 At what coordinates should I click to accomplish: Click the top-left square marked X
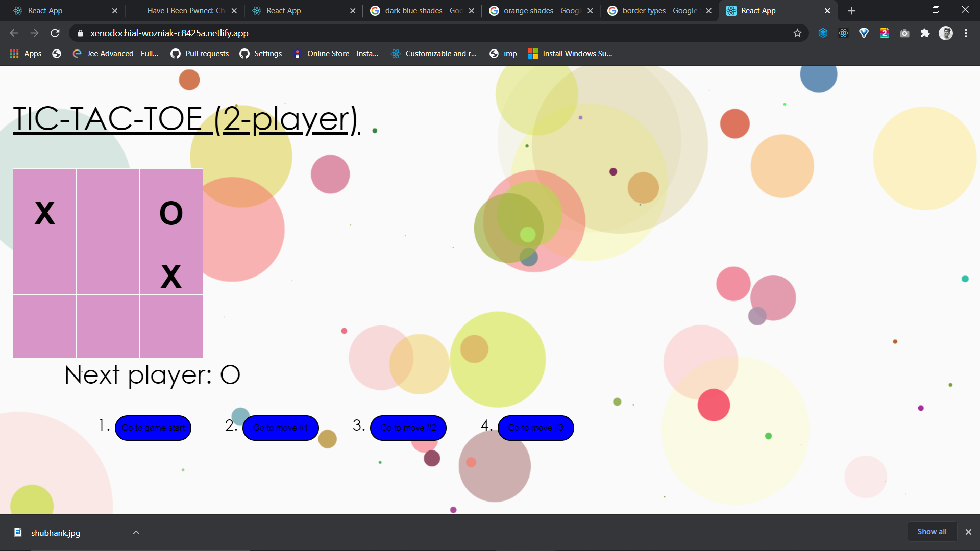(44, 200)
